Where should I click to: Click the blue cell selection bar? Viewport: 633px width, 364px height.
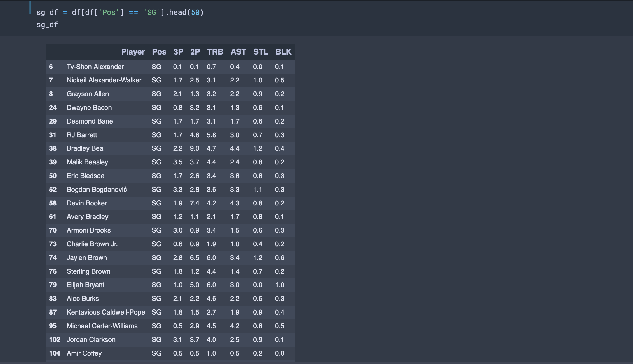[x=30, y=7]
